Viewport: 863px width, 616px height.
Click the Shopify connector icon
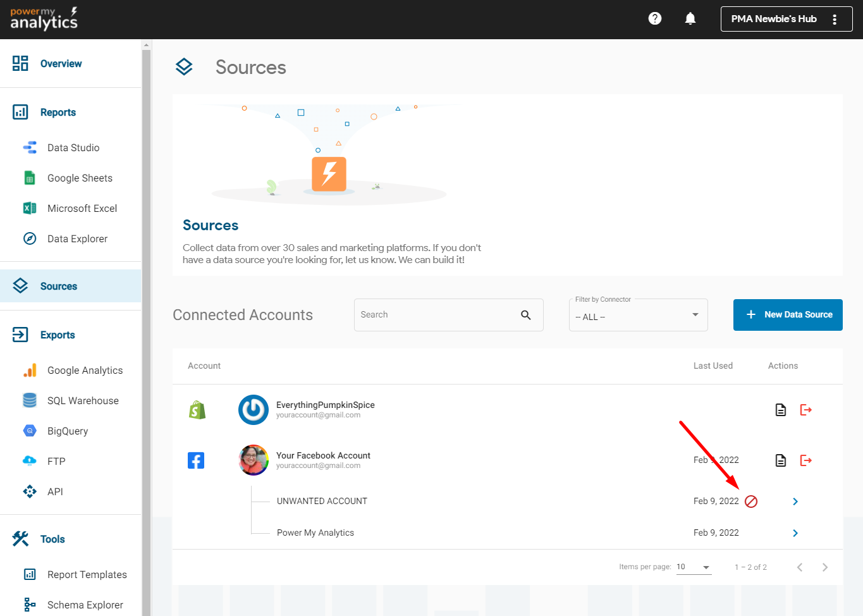(x=197, y=410)
